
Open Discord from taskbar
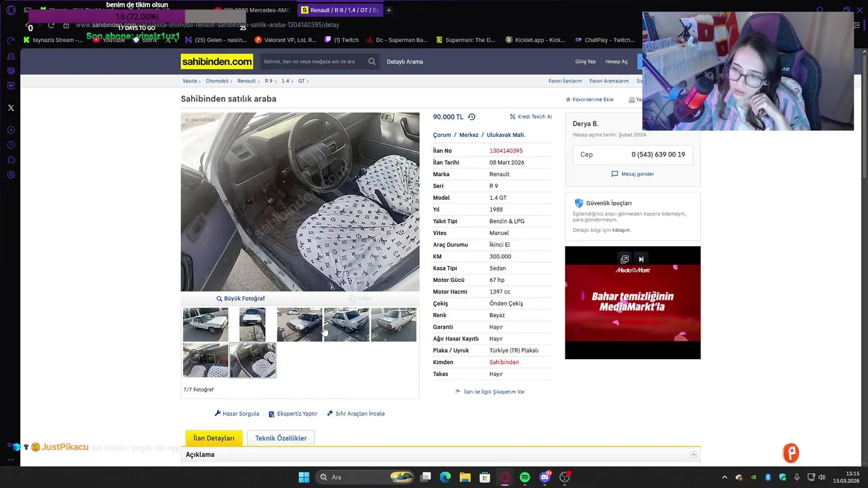[545, 477]
